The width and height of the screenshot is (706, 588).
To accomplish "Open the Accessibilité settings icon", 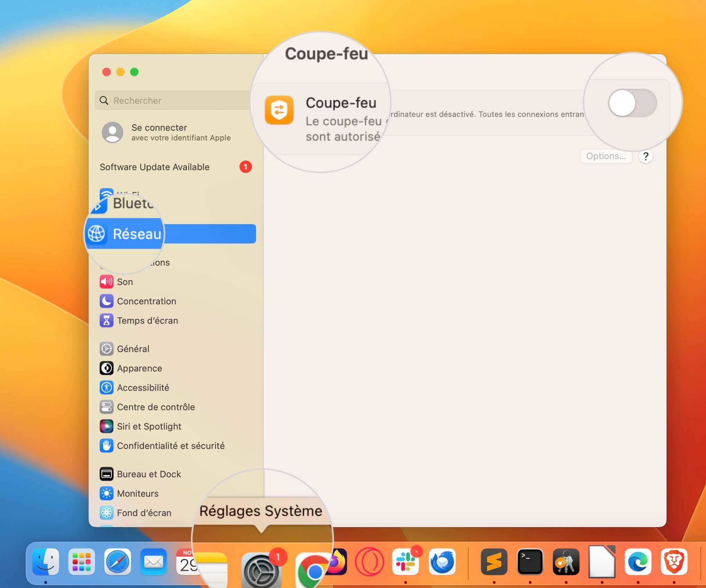I will [x=106, y=388].
